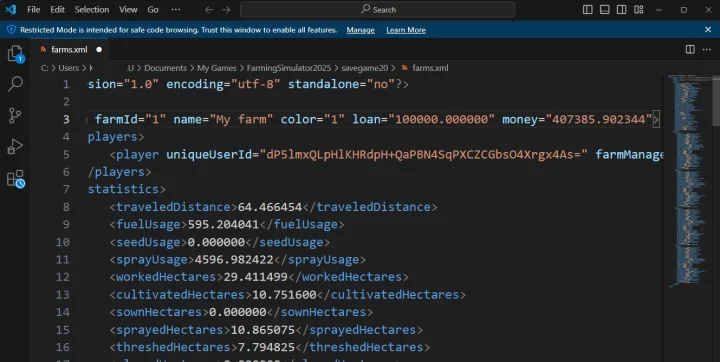The image size is (720, 362).
Task: Click the savegame20 breadcrumb segment
Action: pos(365,68)
